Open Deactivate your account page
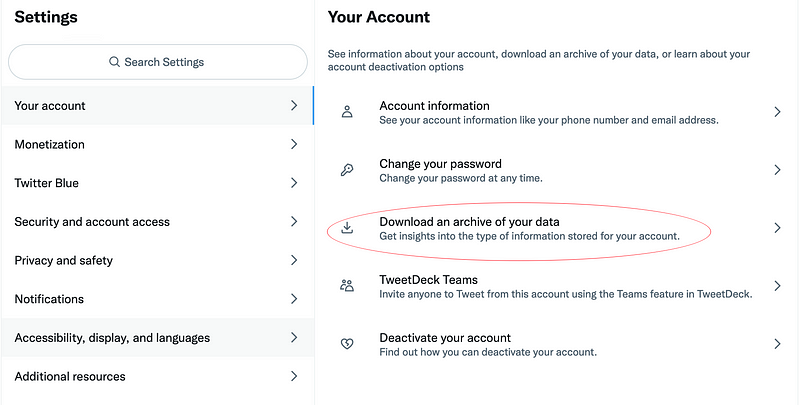Viewport: 800px width, 405px height. [x=445, y=338]
